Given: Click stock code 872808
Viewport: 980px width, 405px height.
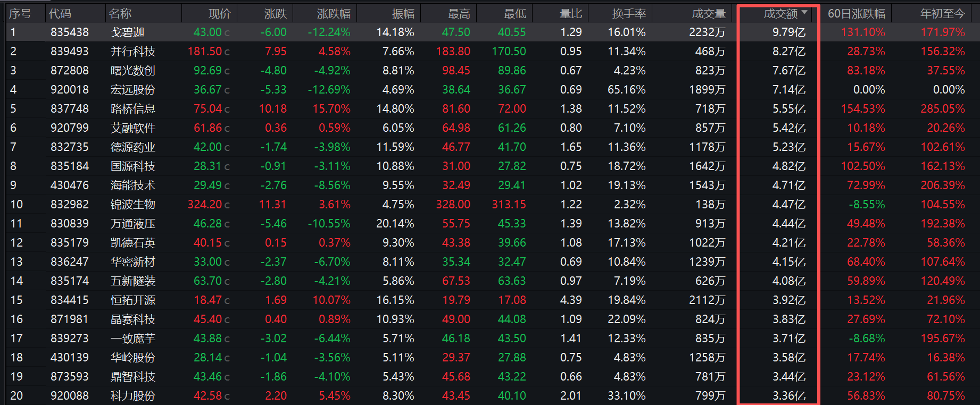Looking at the screenshot, I should coord(70,71).
